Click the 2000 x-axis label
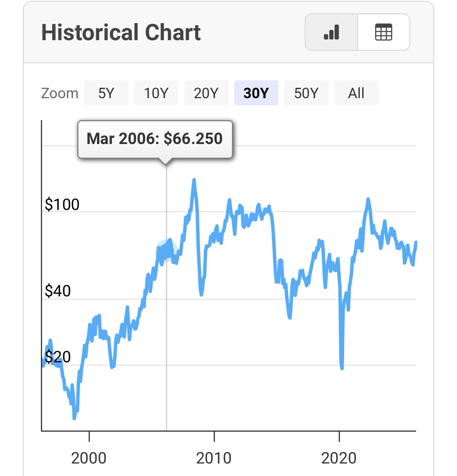The height and width of the screenshot is (476, 457). tap(89, 458)
